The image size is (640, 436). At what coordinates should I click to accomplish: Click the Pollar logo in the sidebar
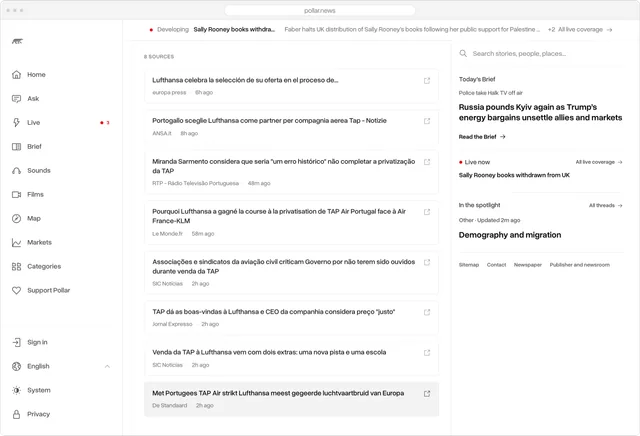pyautogui.click(x=17, y=41)
